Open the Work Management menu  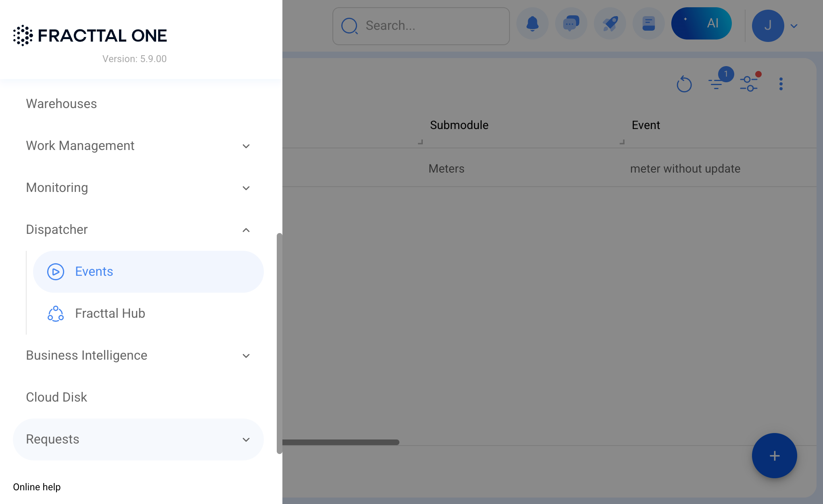[138, 146]
